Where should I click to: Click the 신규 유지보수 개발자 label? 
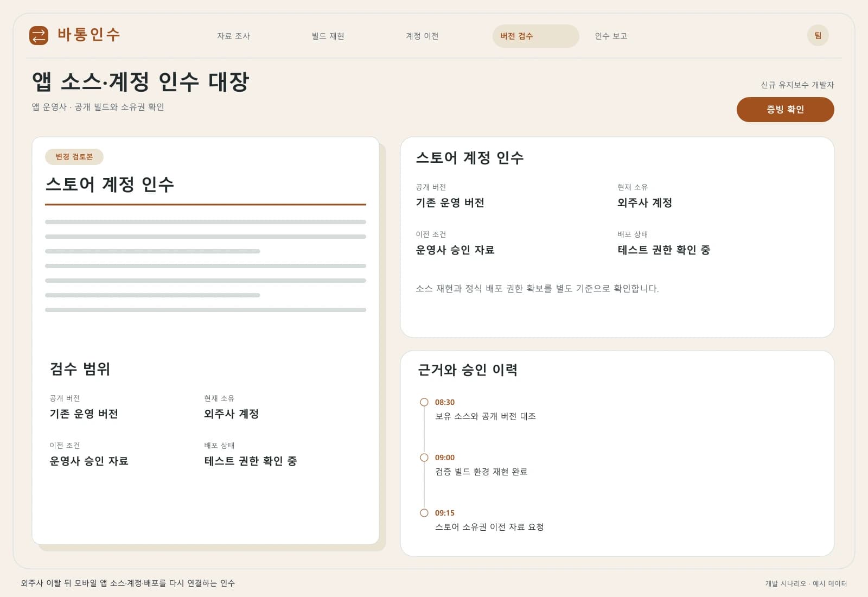tap(797, 85)
